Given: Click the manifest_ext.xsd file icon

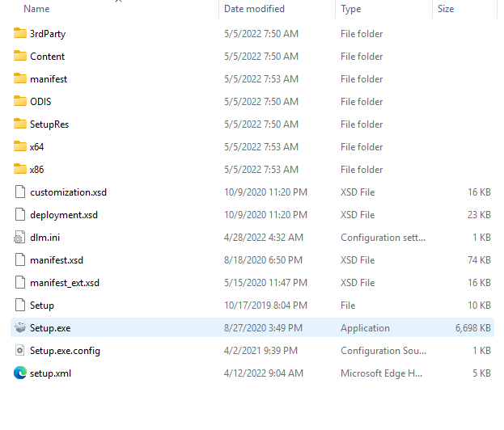Looking at the screenshot, I should click(x=20, y=282).
